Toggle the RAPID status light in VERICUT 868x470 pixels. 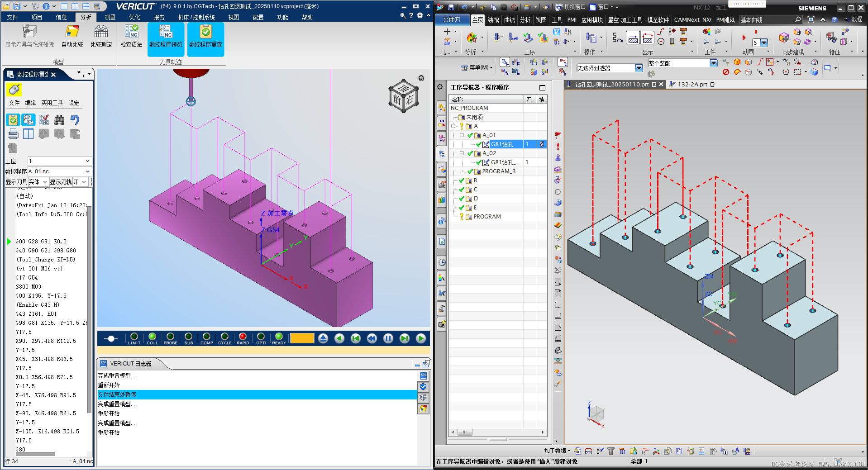tap(243, 337)
